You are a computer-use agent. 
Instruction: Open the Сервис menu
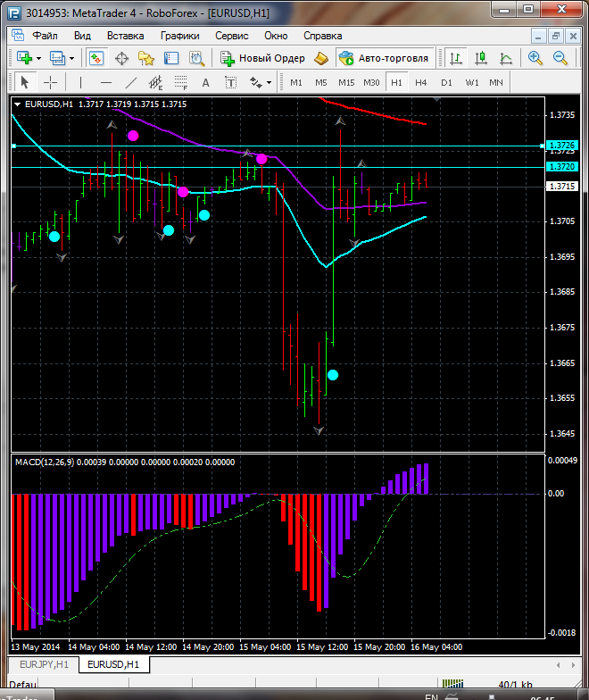coord(232,36)
